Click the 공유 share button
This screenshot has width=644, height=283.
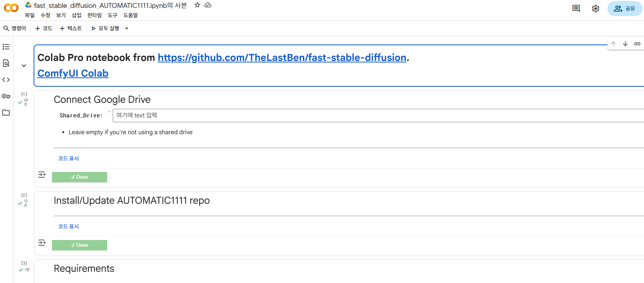(625, 9)
